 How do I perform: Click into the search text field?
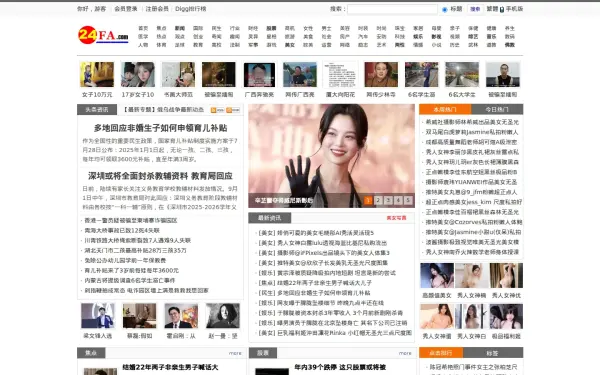point(392,9)
